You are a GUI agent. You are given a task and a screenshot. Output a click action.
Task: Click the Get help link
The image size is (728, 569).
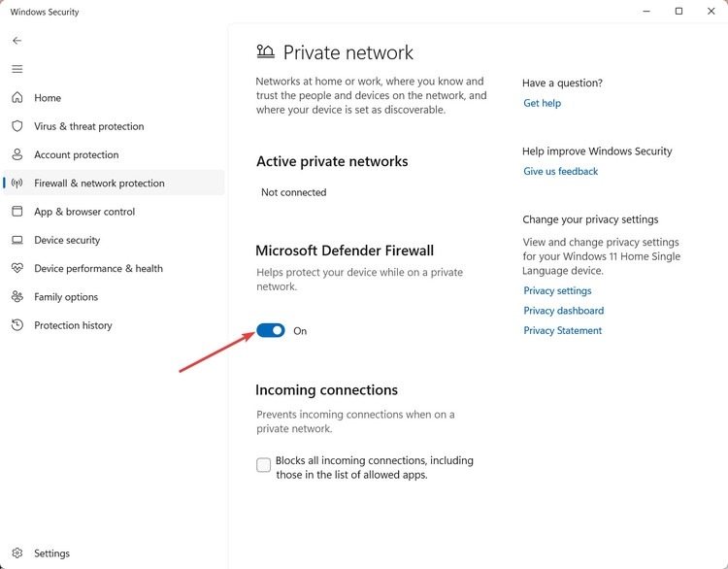(x=542, y=103)
